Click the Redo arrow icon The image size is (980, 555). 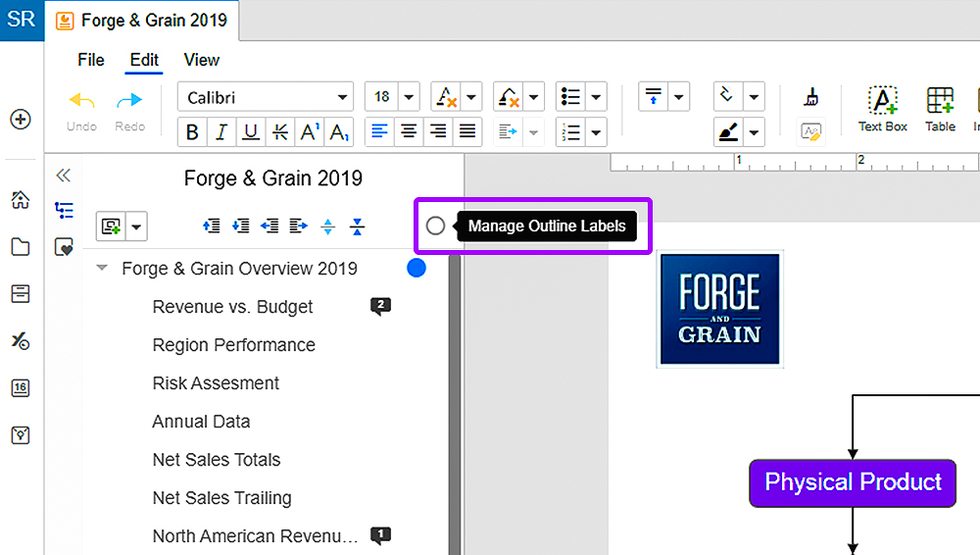coord(129,100)
